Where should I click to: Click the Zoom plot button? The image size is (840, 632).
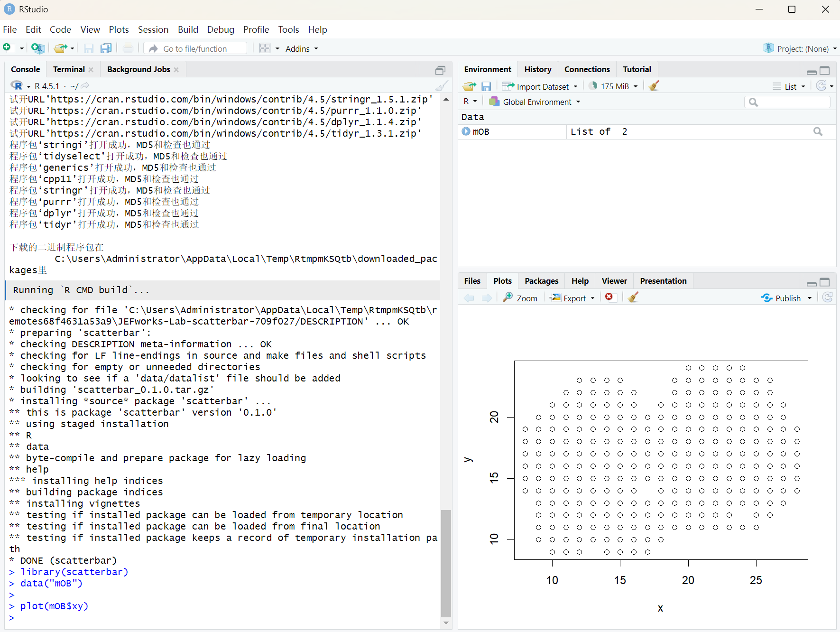520,298
